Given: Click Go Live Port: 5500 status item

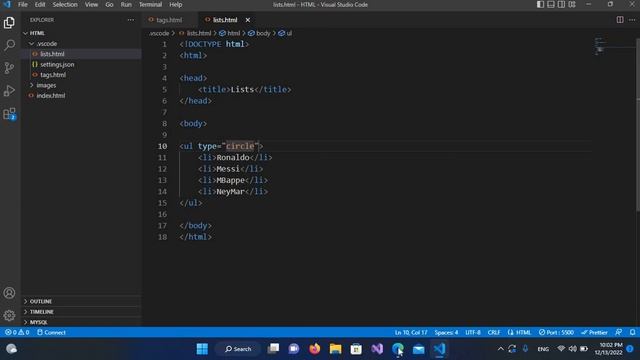Looking at the screenshot, I should pyautogui.click(x=556, y=332).
